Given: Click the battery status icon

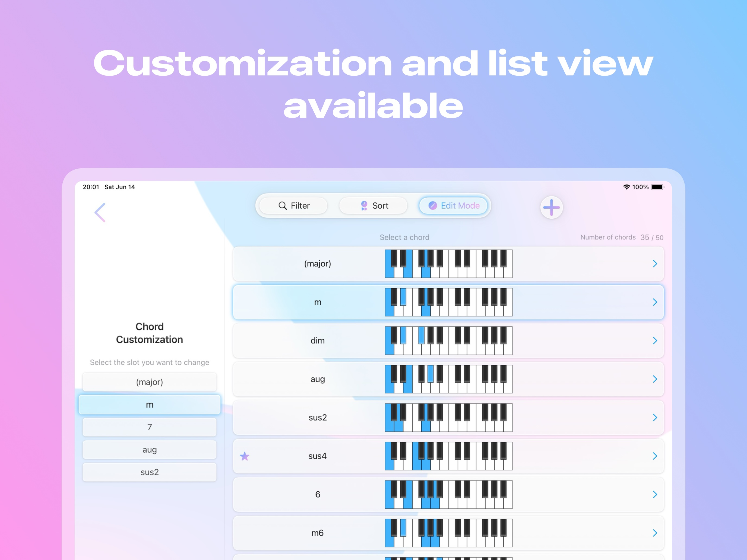Looking at the screenshot, I should click(657, 187).
